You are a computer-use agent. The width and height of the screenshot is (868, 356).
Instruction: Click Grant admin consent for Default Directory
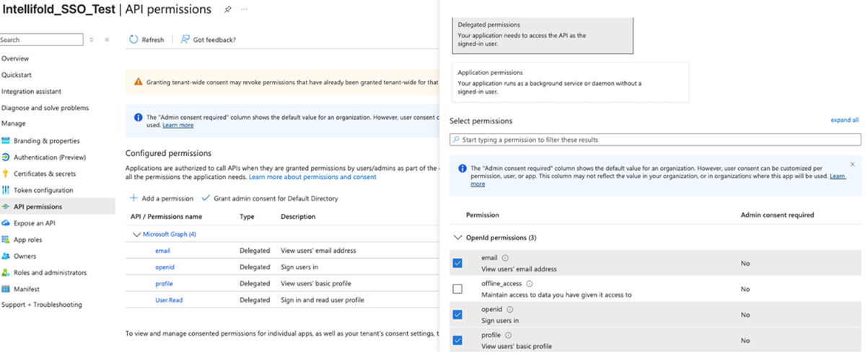276,199
